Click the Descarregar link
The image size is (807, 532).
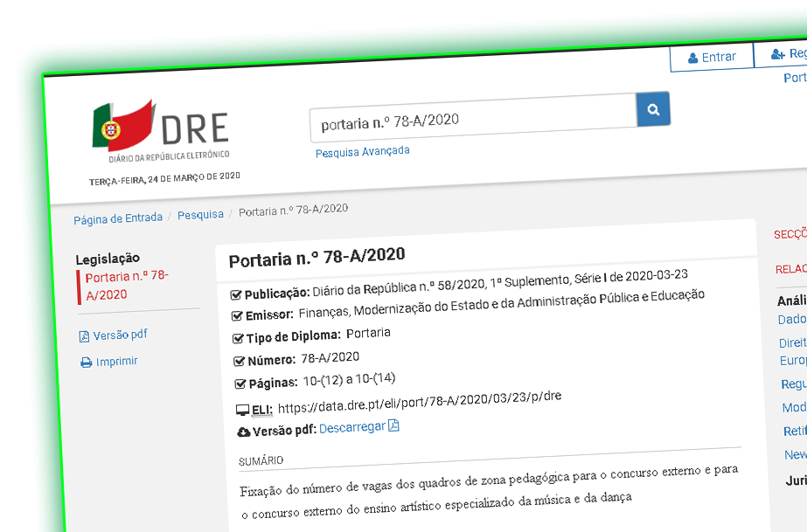353,426
